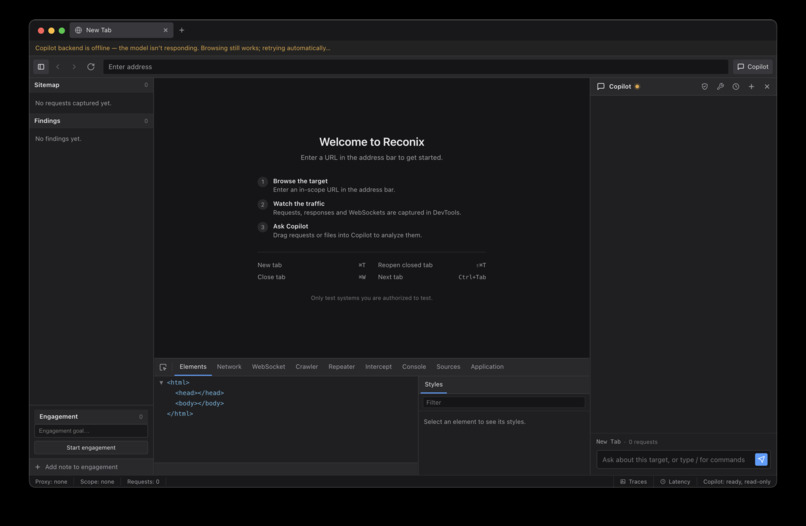
Task: Open Traces in the status bar
Action: coord(633,482)
